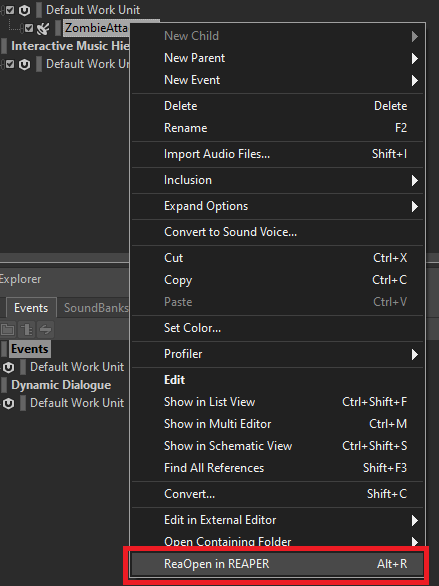439x586 pixels.
Task: Select the ZombieAtta tree item
Action: (96, 28)
